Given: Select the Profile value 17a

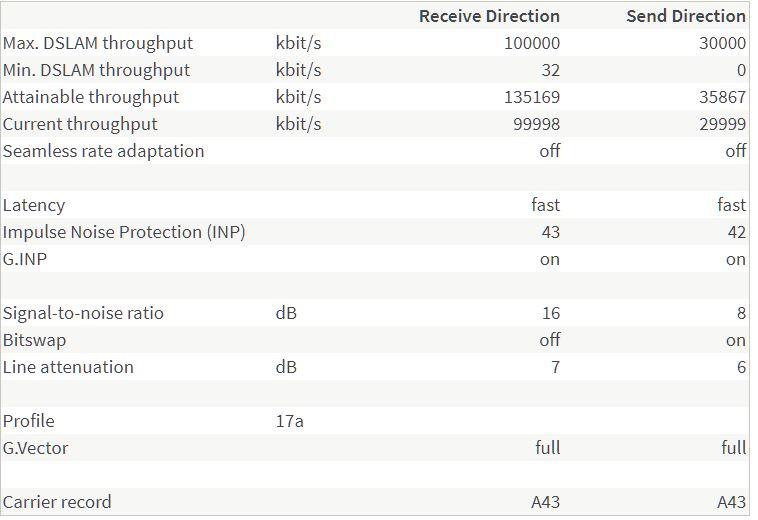Looking at the screenshot, I should [x=289, y=421].
